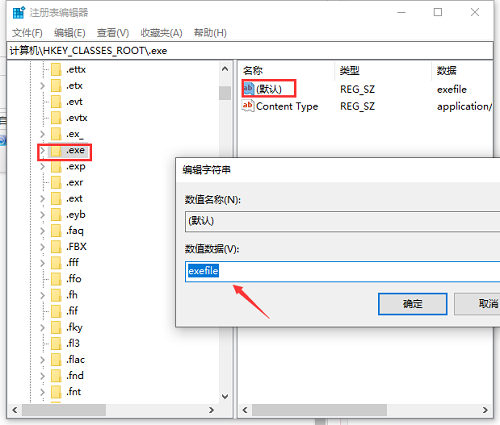Open the 文件(F) menu
This screenshot has height=425, width=500.
27,33
